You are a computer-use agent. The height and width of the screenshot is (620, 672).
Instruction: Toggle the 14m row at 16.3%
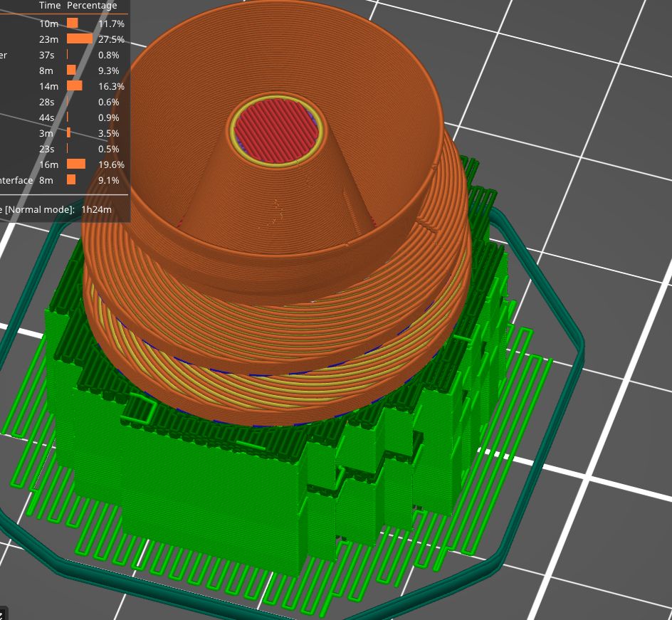[x=64, y=86]
